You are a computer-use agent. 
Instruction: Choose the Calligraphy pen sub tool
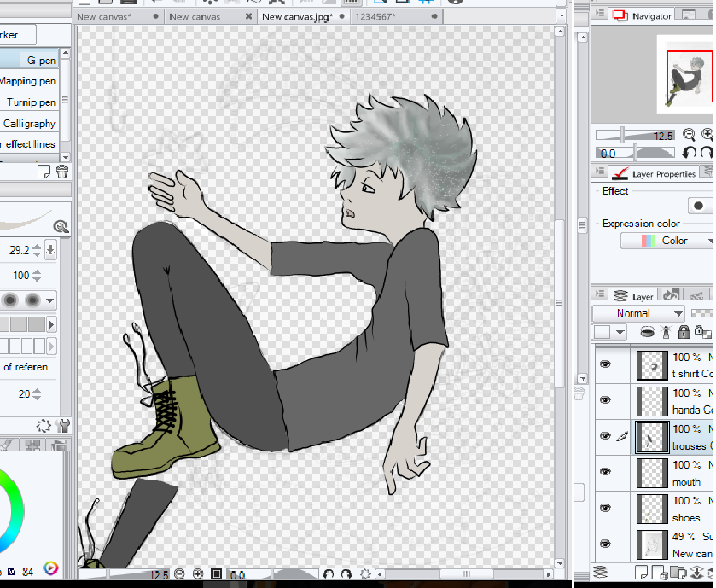(31, 123)
